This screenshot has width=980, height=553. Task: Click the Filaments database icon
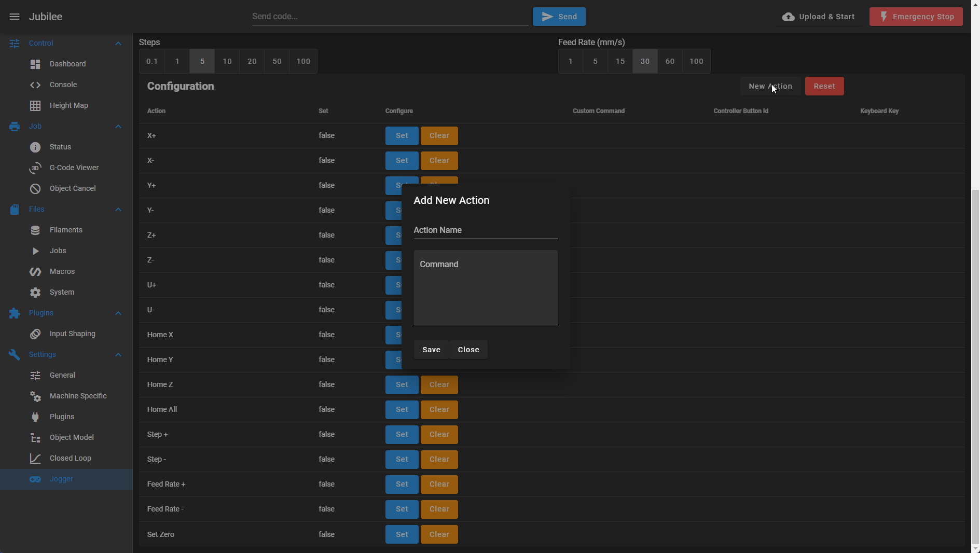point(35,230)
